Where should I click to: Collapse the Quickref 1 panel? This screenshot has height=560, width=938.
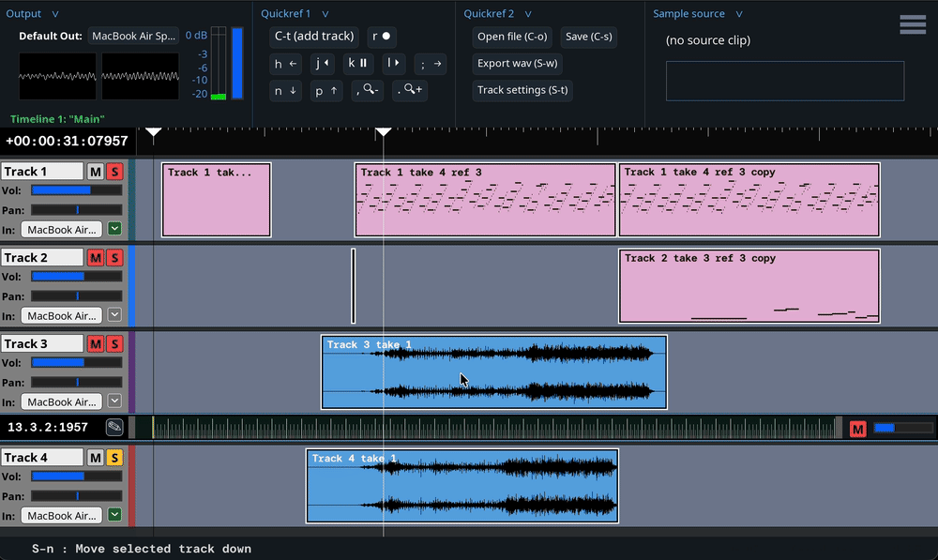tap(325, 14)
